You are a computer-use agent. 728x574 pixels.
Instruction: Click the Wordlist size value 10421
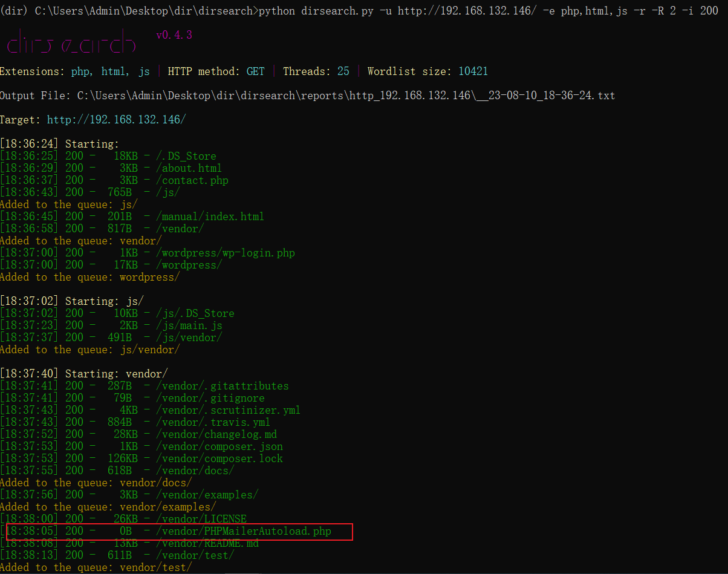click(x=473, y=71)
